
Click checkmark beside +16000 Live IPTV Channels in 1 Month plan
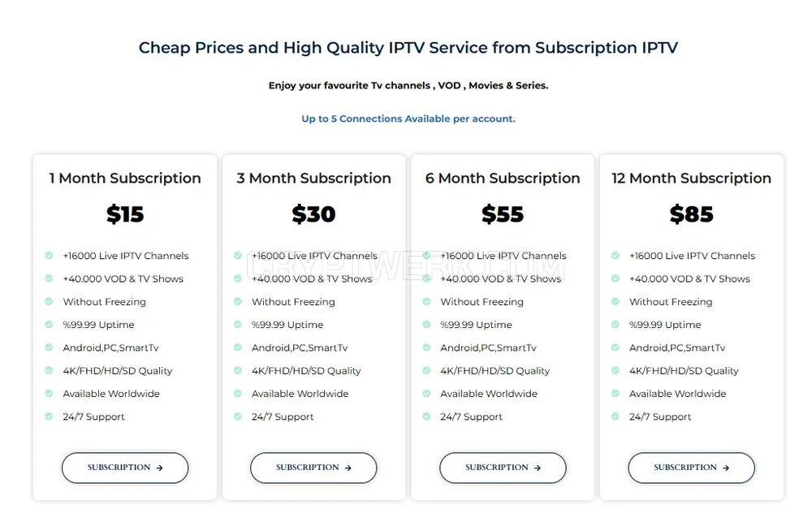coord(49,256)
